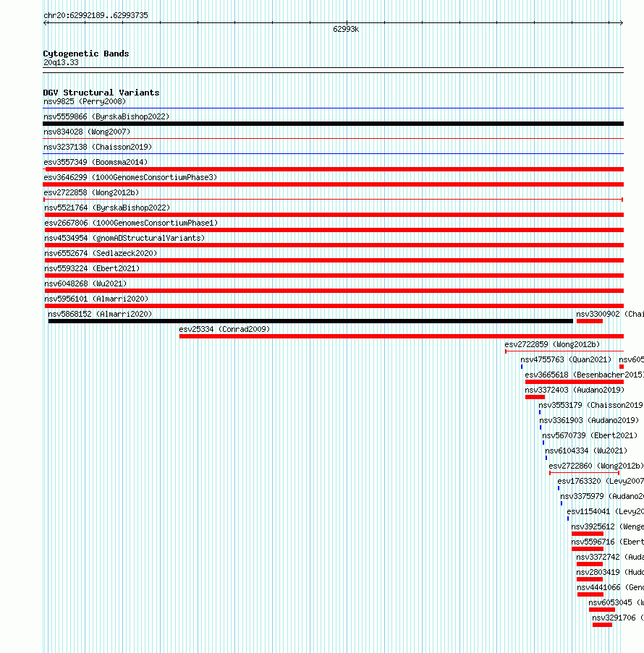Open nsv5670739 (Ebert2021) label
This screenshot has width=644, height=653.
pyautogui.click(x=590, y=435)
